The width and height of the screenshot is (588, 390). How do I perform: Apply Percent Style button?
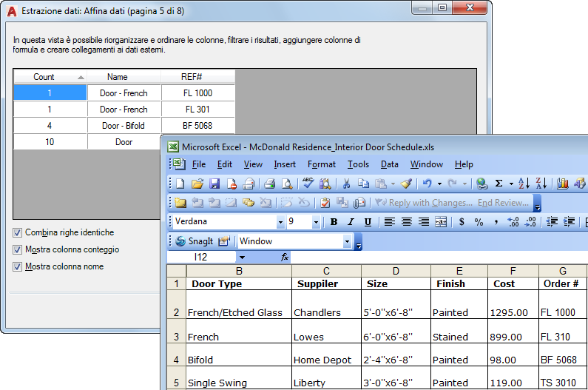point(479,222)
